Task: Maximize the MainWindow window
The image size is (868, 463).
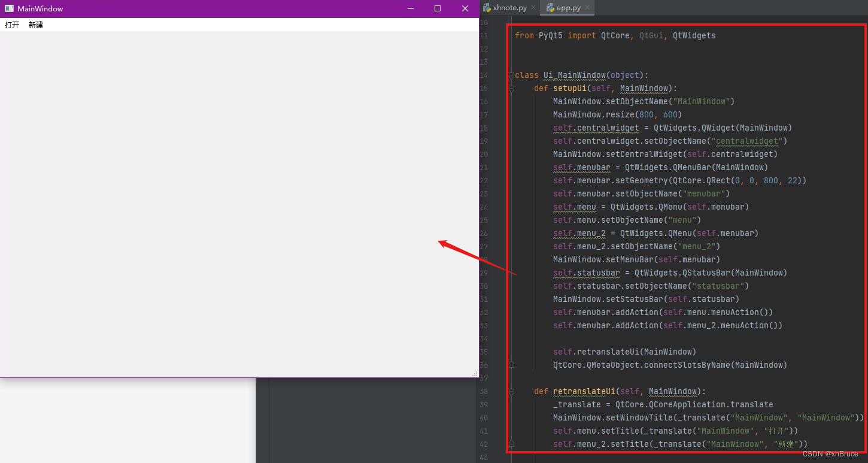Action: [438, 8]
